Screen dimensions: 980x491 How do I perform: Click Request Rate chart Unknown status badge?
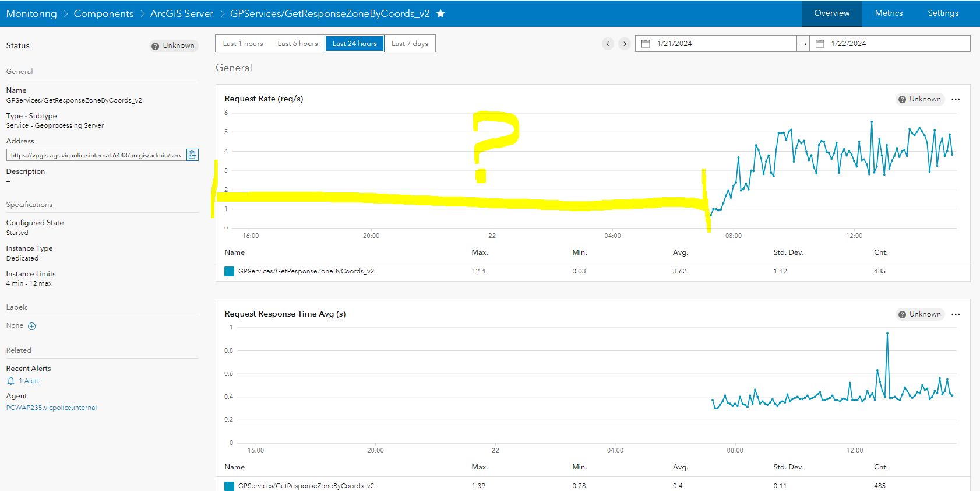click(x=919, y=99)
